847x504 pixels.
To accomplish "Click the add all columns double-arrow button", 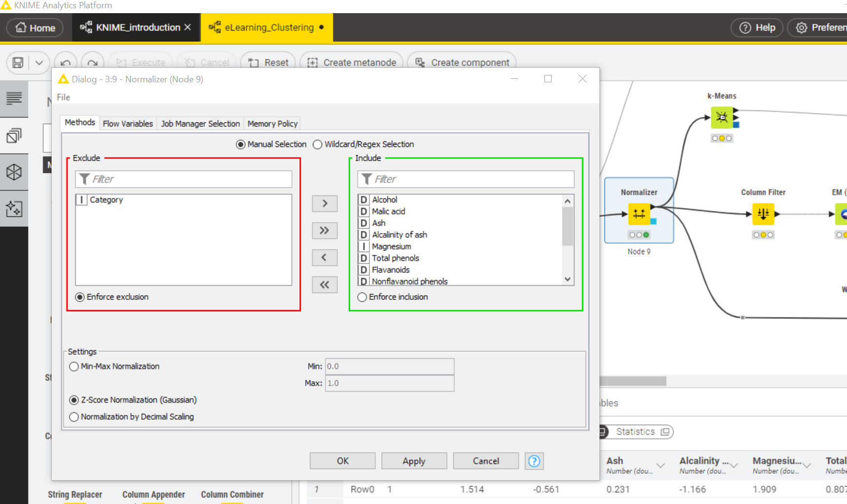I will point(325,230).
